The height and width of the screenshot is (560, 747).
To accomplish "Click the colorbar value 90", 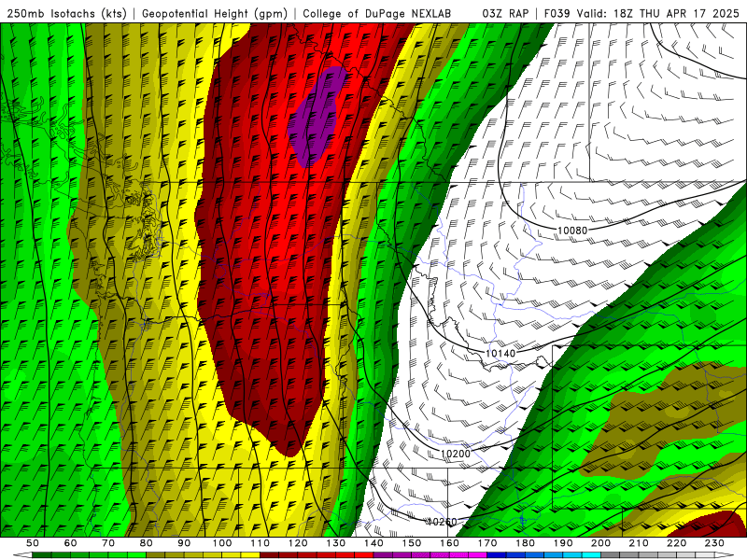I will click(x=184, y=543).
